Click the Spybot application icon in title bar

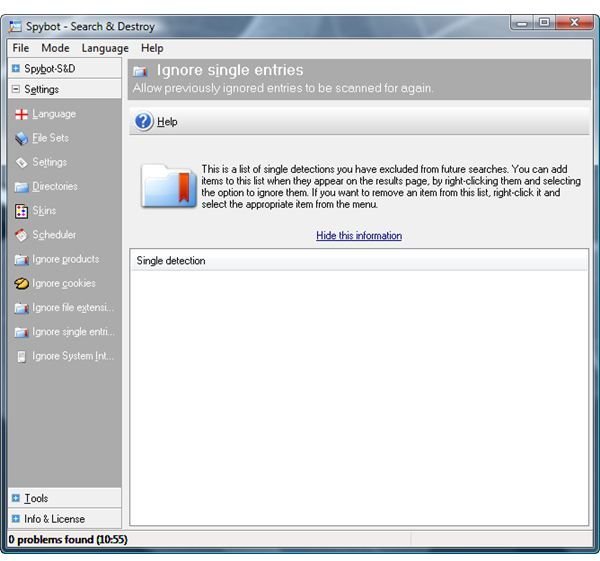tap(15, 26)
